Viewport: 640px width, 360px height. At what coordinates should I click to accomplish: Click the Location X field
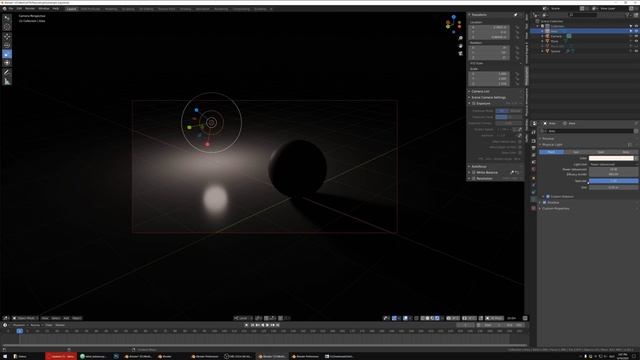[x=490, y=27]
